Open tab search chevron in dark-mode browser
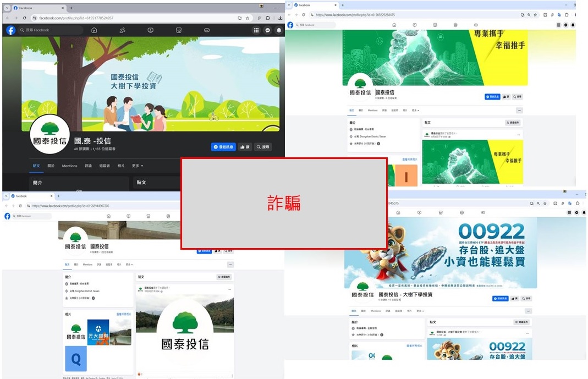 click(7, 8)
